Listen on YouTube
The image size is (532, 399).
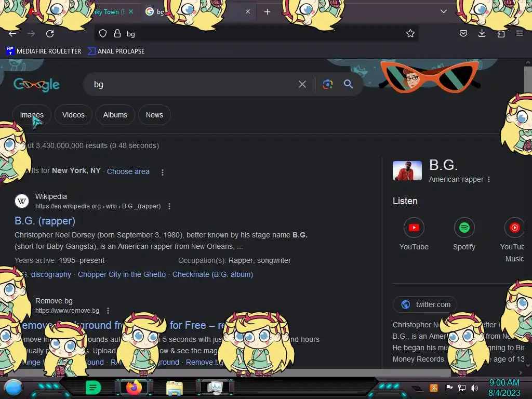coord(414,234)
